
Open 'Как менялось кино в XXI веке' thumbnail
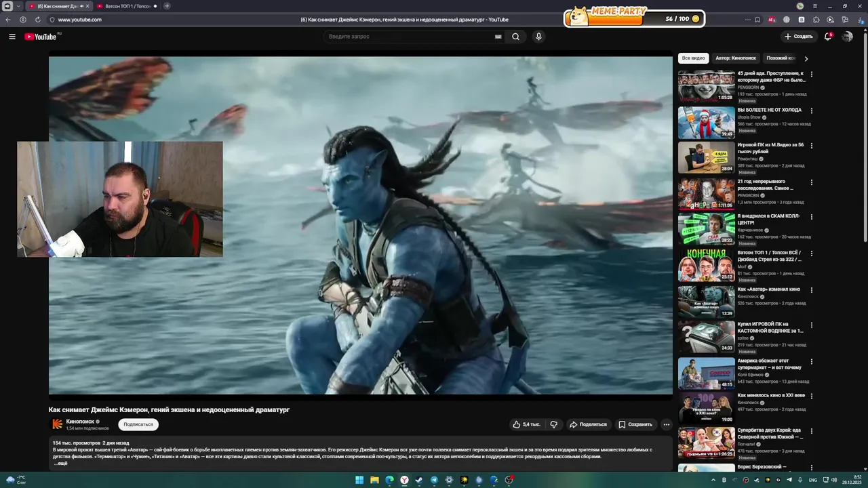tap(706, 408)
